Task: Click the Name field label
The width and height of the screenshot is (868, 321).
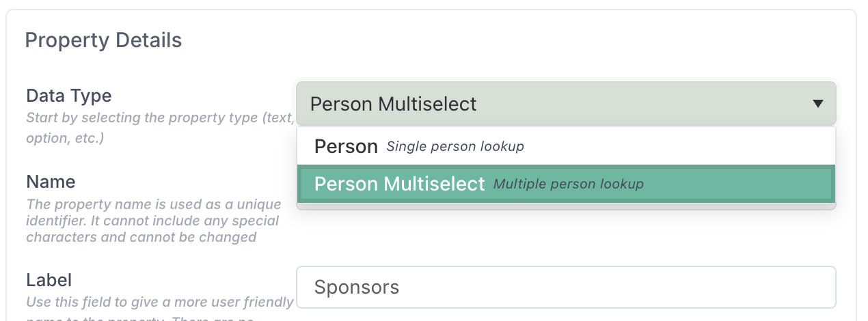Action: [x=51, y=182]
